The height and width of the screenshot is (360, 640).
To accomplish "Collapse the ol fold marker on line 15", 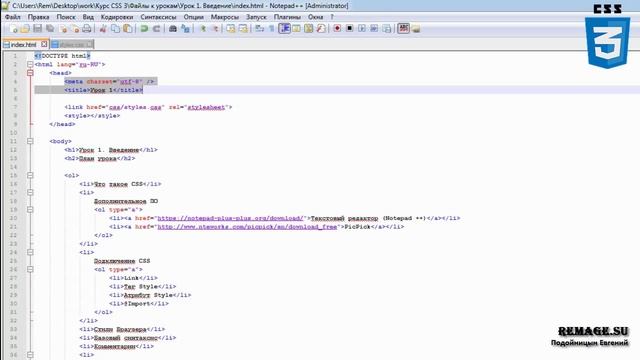I will [30, 176].
